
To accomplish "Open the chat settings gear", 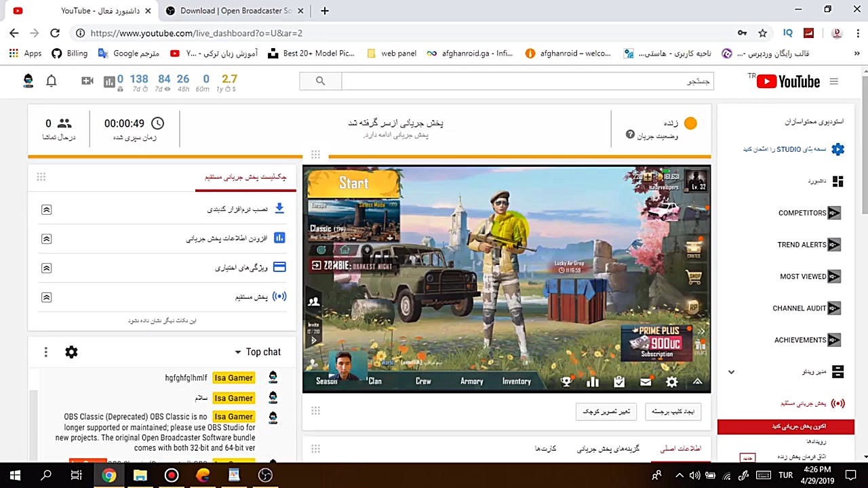I will (x=71, y=352).
